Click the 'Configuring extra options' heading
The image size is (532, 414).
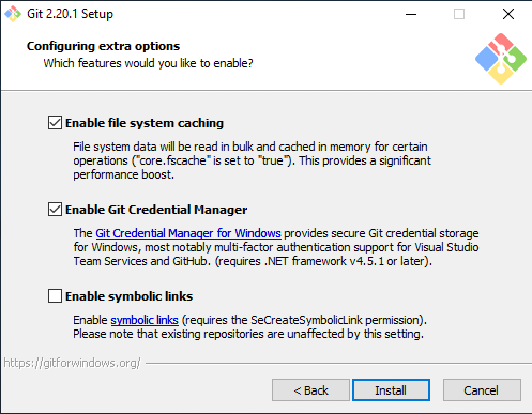[x=103, y=46]
